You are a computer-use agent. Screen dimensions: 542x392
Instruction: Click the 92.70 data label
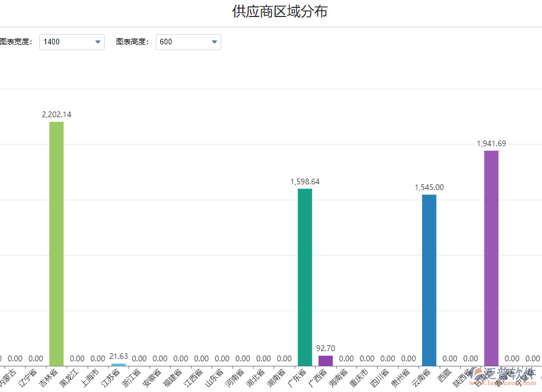point(325,348)
